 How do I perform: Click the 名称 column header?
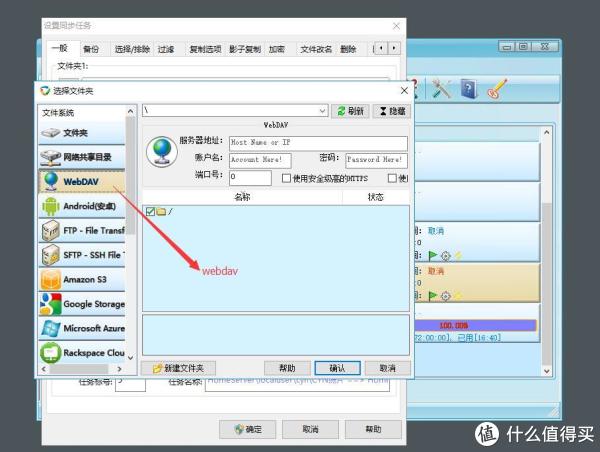[242, 197]
